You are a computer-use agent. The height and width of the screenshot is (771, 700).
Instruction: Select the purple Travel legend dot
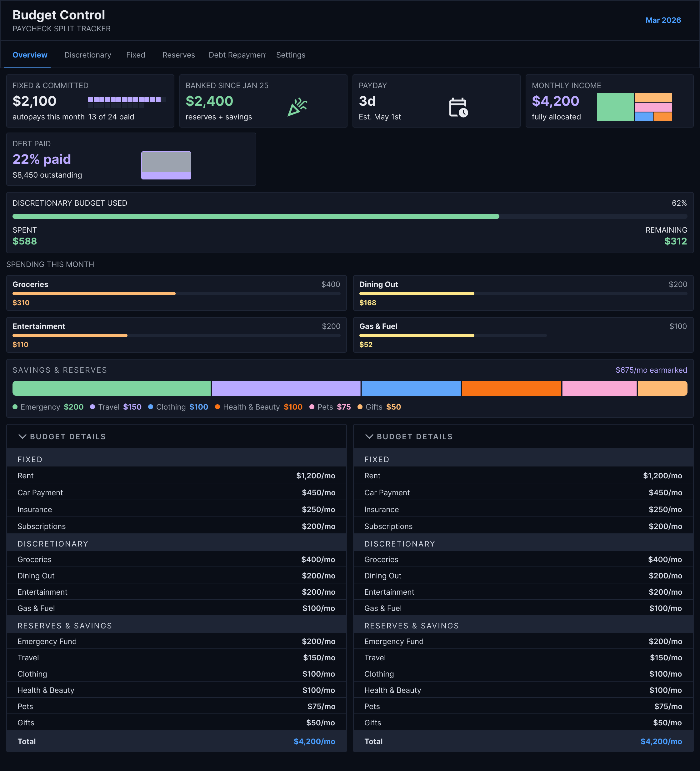(x=92, y=406)
